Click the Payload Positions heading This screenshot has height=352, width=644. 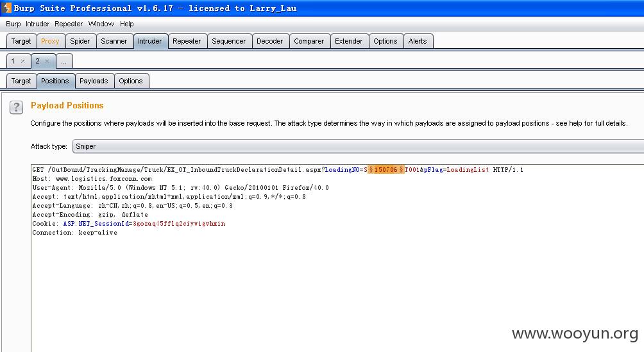point(67,106)
